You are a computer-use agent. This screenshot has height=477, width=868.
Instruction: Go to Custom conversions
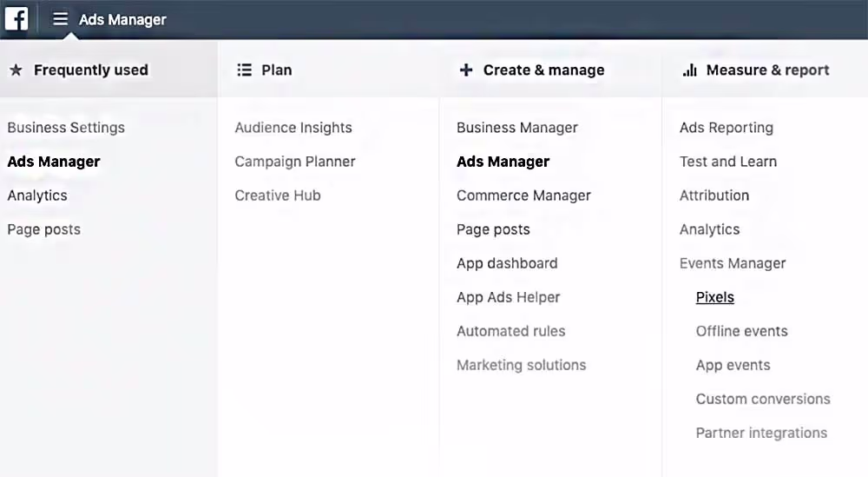click(763, 399)
